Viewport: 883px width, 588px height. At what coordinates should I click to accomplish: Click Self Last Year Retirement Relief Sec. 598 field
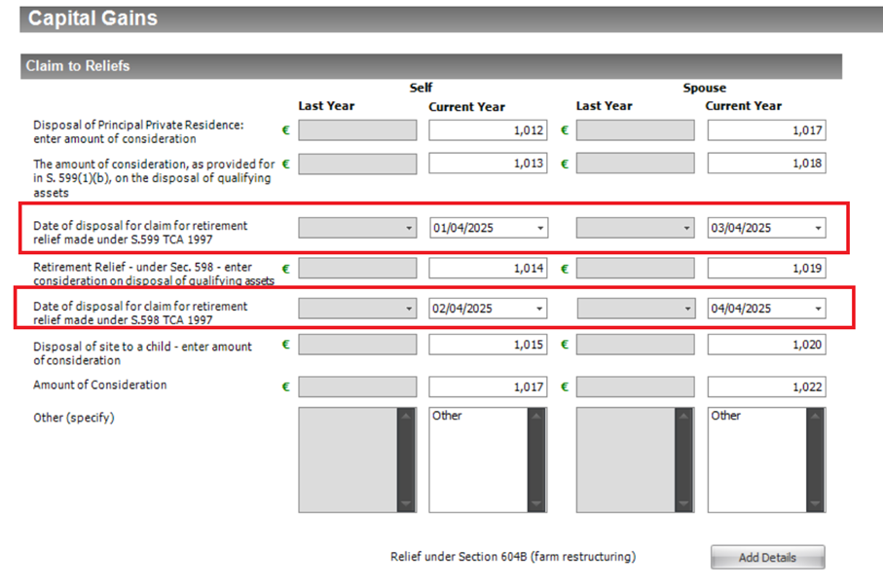[357, 268]
